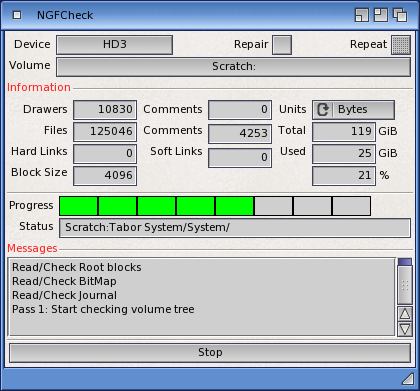The width and height of the screenshot is (420, 391).
Task: Click the window close gadget left of NGFCheck
Action: (x=17, y=15)
